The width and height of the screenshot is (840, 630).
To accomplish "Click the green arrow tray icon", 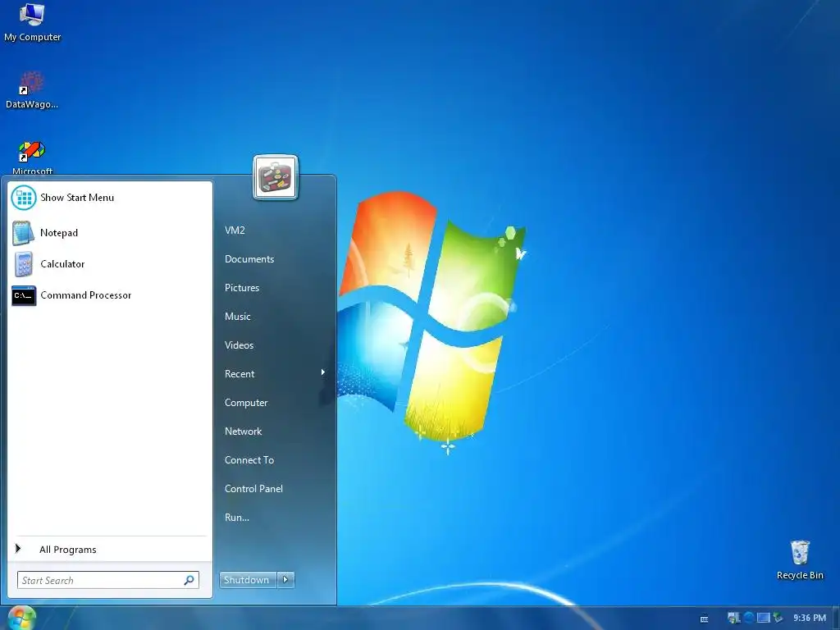I will 778,618.
